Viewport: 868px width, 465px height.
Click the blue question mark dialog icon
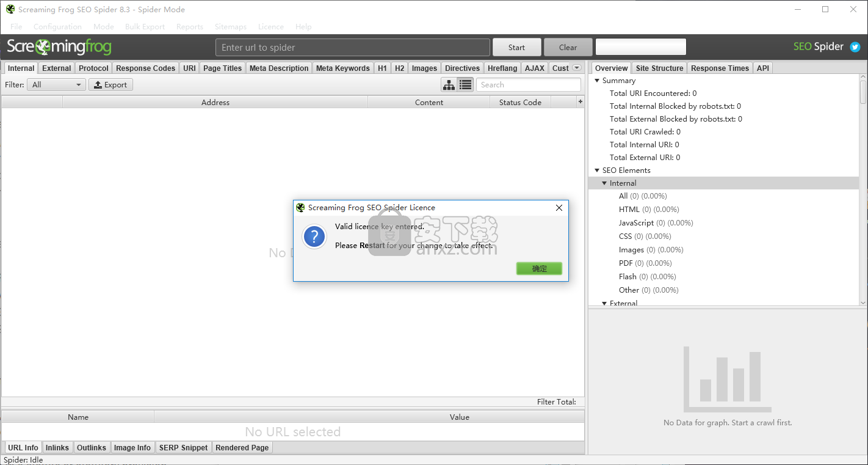tap(314, 236)
